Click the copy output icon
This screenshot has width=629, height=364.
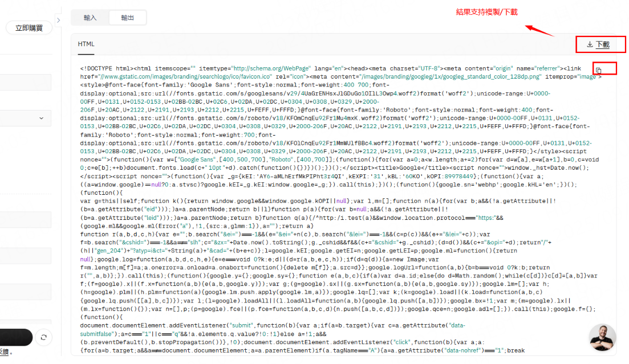coord(599,70)
